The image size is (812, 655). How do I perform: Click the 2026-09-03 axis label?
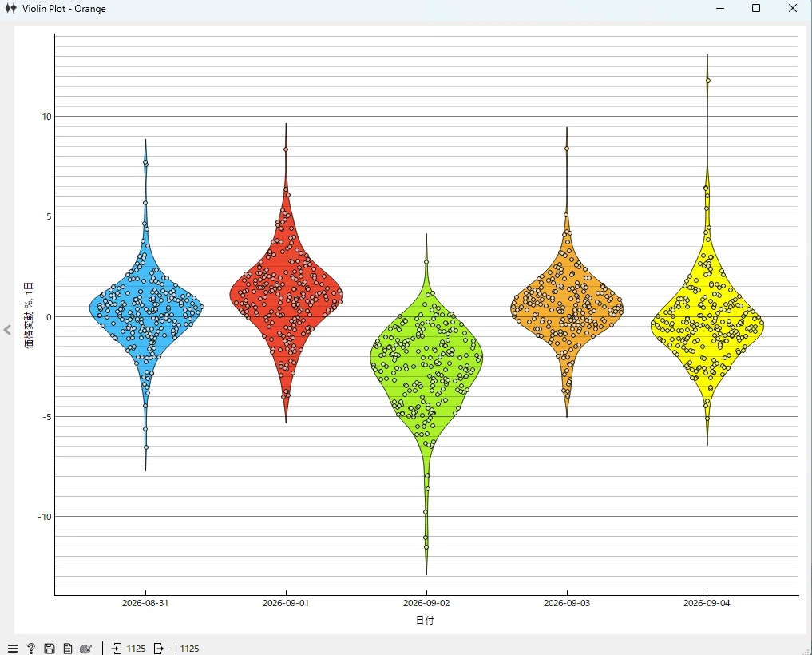[x=567, y=603]
